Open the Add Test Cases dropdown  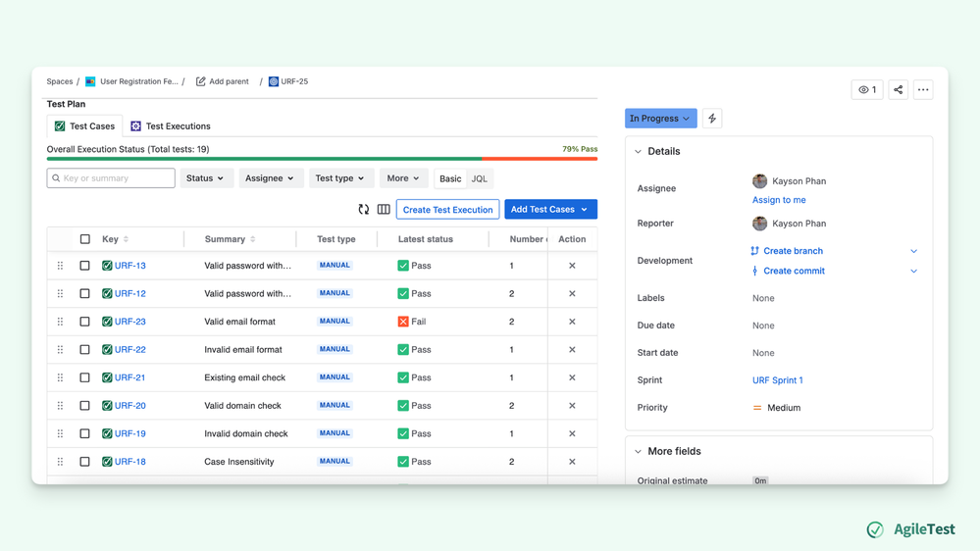tap(550, 209)
